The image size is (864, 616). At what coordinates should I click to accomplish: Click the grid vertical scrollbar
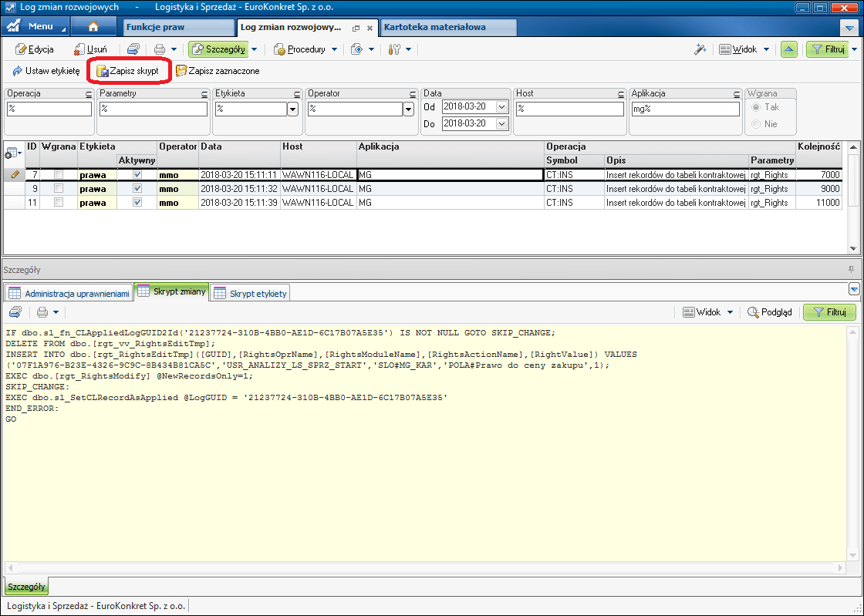[853, 197]
